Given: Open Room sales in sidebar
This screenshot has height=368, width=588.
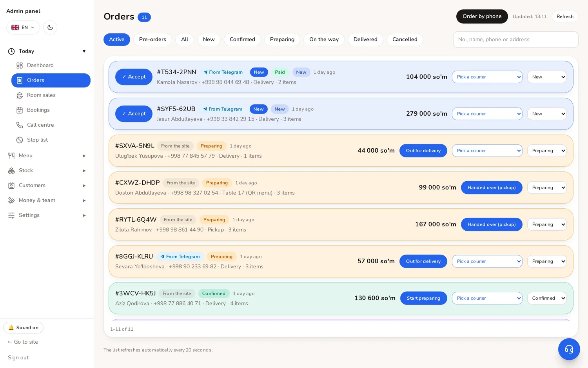Looking at the screenshot, I should [x=51, y=95].
